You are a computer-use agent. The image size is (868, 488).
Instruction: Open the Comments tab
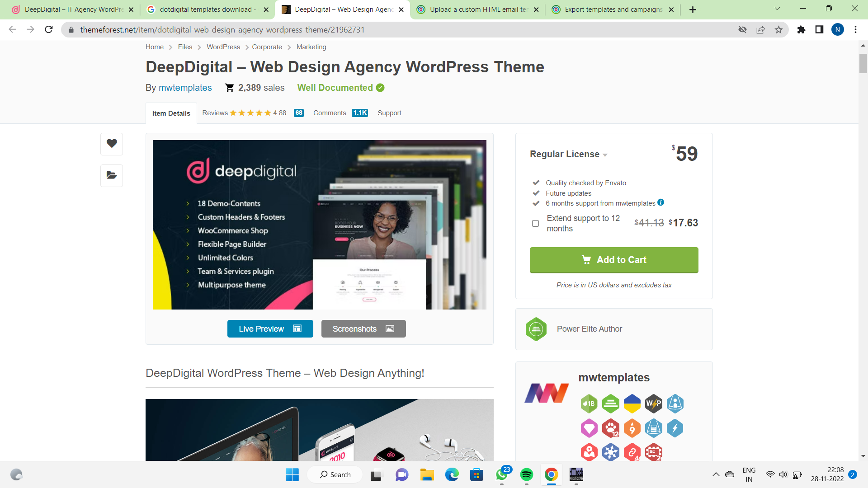coord(340,113)
